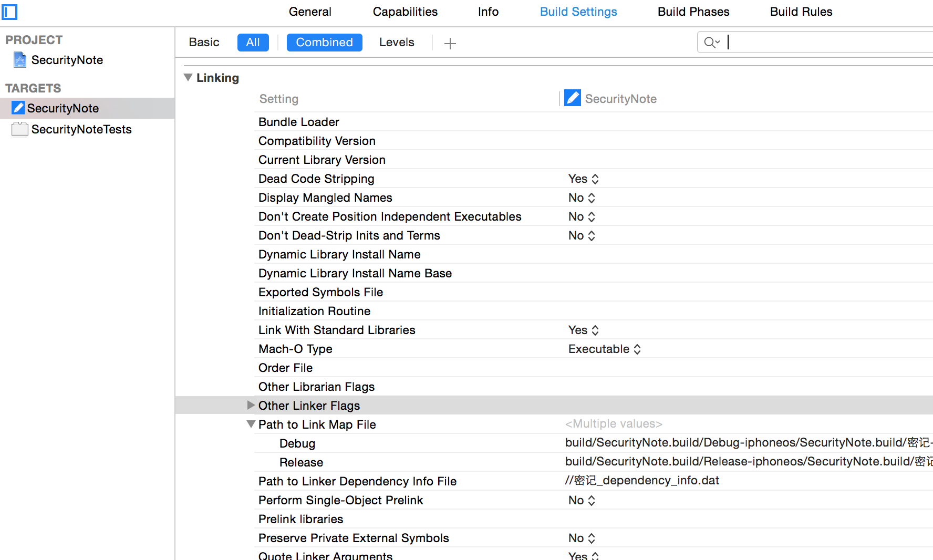Collapse the Linking section

188,77
